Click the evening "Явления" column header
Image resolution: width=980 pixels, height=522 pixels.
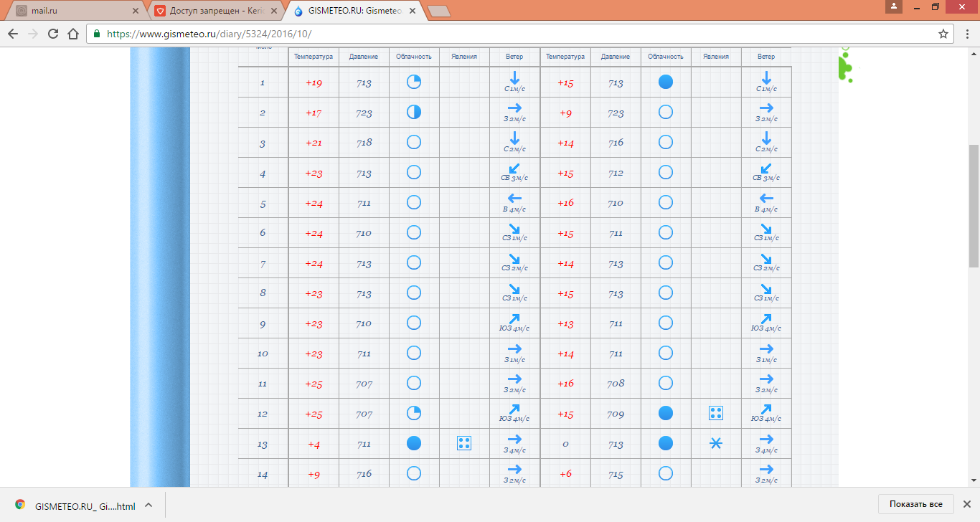click(x=716, y=57)
